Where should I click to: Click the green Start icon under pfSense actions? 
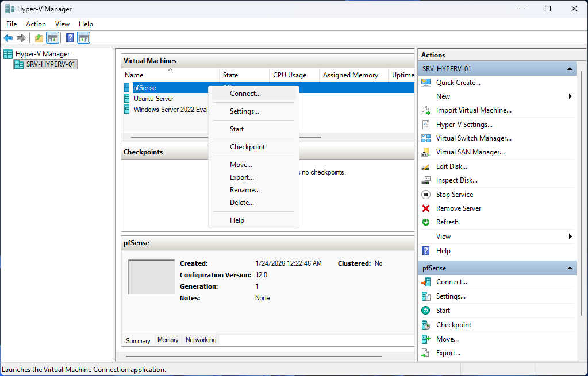(x=426, y=311)
